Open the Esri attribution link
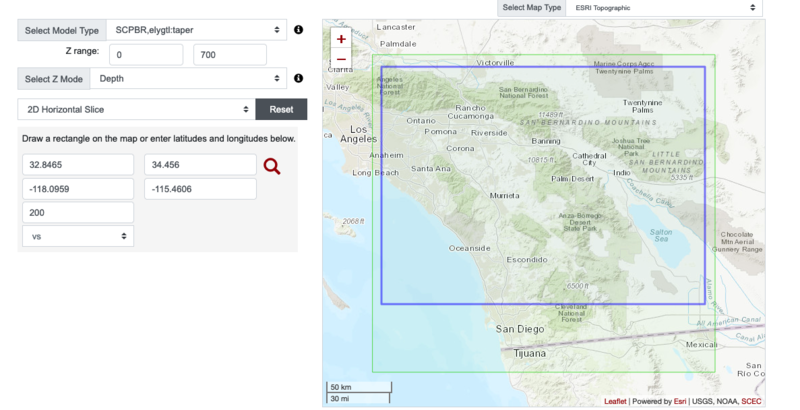Screen dimensions: 800x410 pos(680,401)
